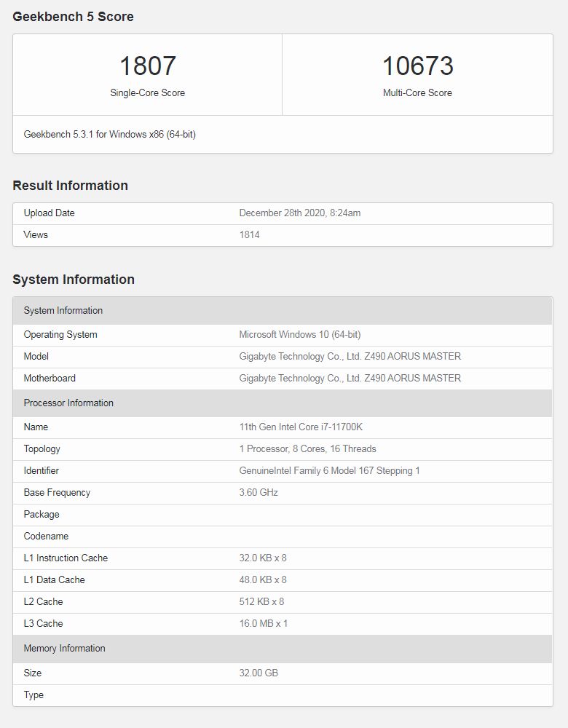This screenshot has height=728, width=568.
Task: Click the Package label
Action: click(42, 515)
